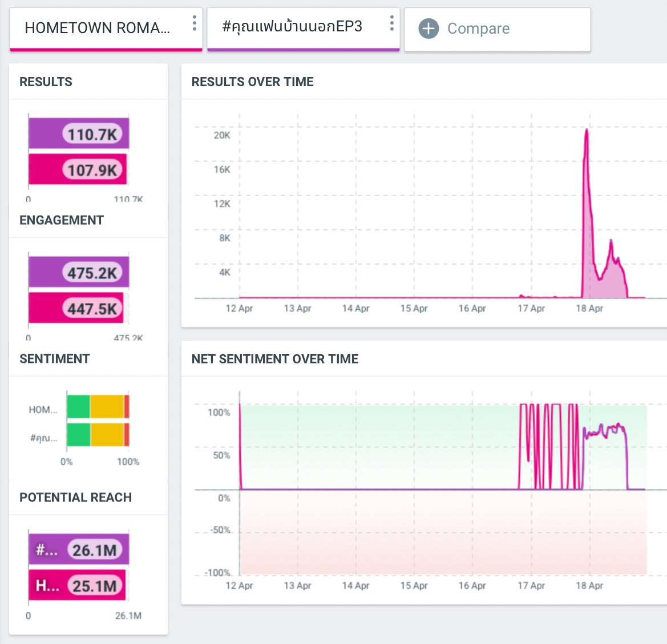Click the 17 Apr label on Results Over Time axis
667x644 pixels.
tap(532, 308)
